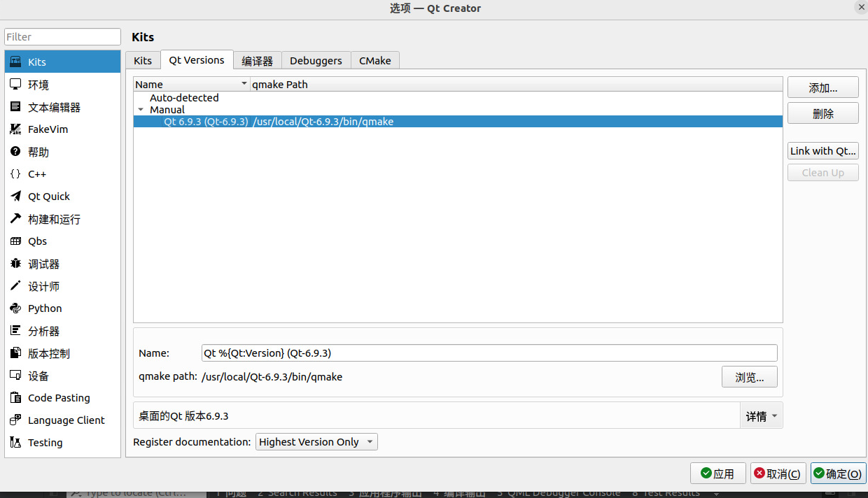The image size is (868, 498).
Task: Click the qmake Path column header
Action: [517, 84]
